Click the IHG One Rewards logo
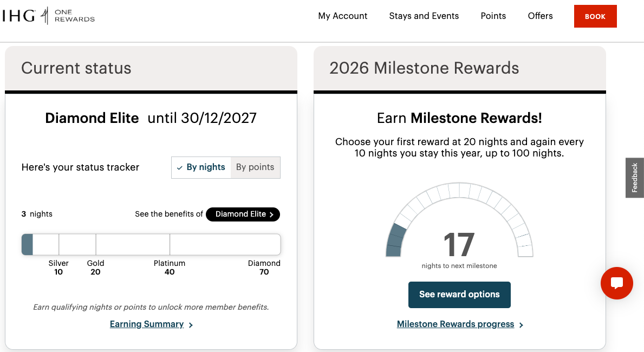 tap(48, 16)
